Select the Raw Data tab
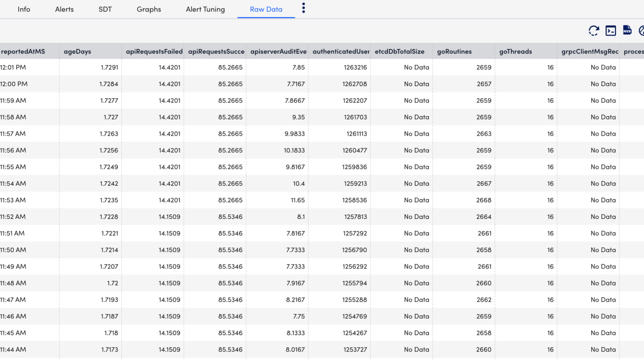 pos(266,9)
